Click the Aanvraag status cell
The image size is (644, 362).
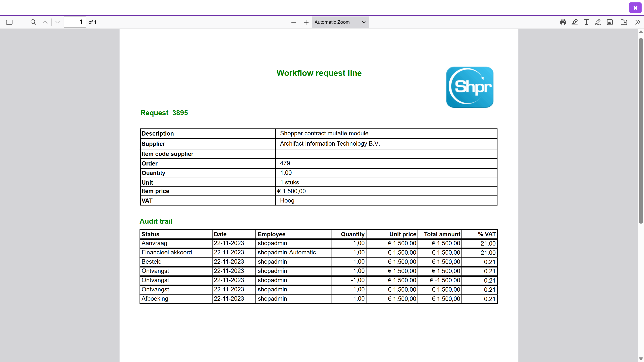click(176, 243)
